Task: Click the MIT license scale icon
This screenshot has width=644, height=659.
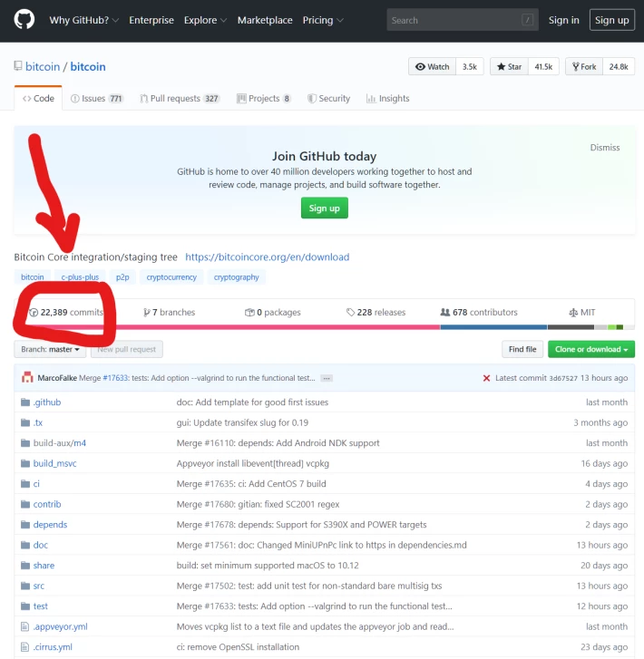Action: [573, 313]
